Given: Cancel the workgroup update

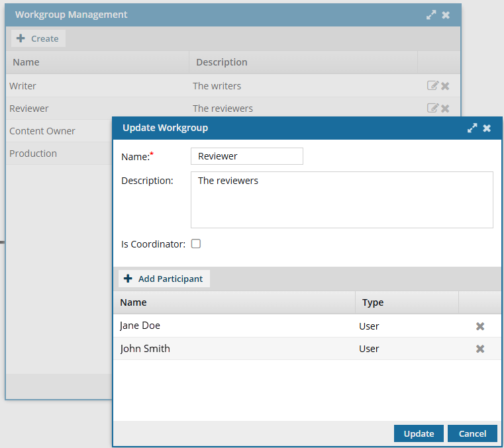Looking at the screenshot, I should tap(472, 433).
